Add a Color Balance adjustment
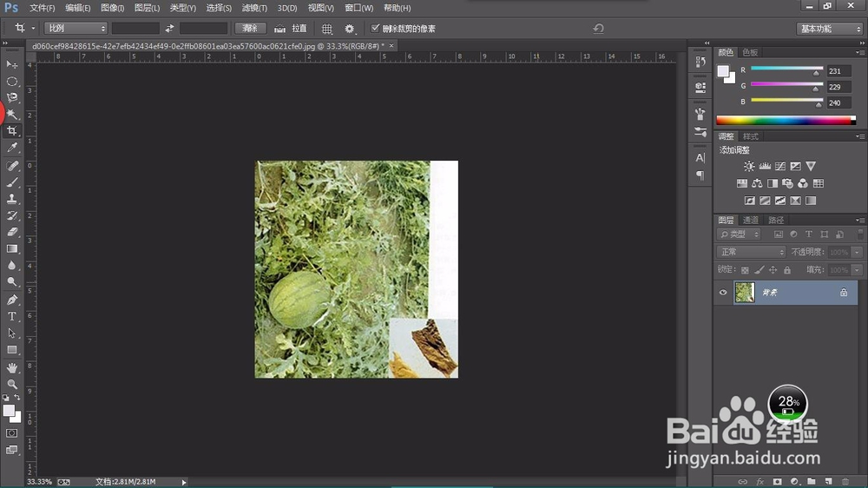 click(757, 183)
